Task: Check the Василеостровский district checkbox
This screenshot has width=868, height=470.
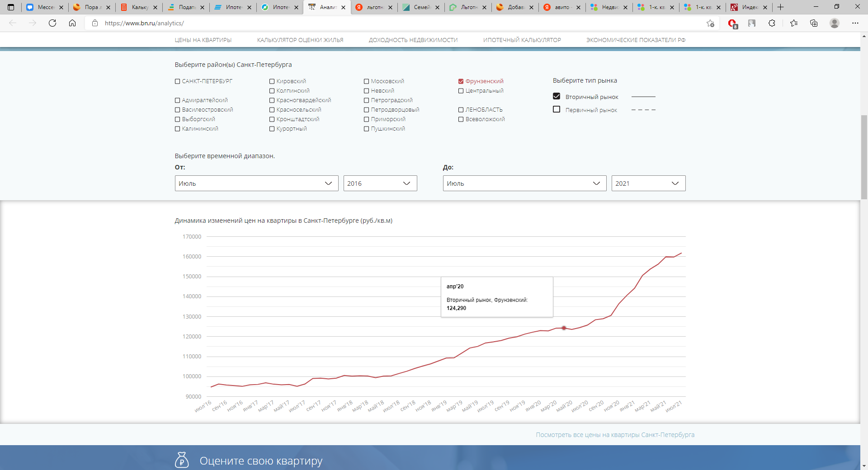Action: [x=178, y=110]
